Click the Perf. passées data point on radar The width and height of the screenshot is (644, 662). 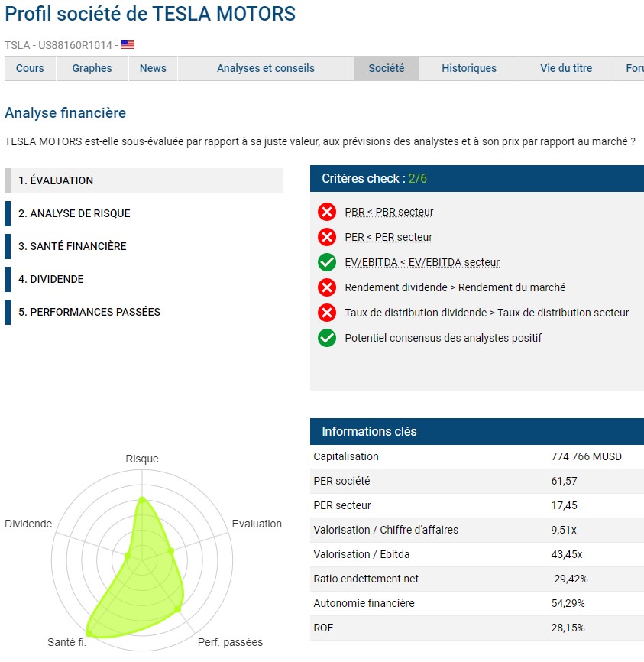click(x=178, y=608)
